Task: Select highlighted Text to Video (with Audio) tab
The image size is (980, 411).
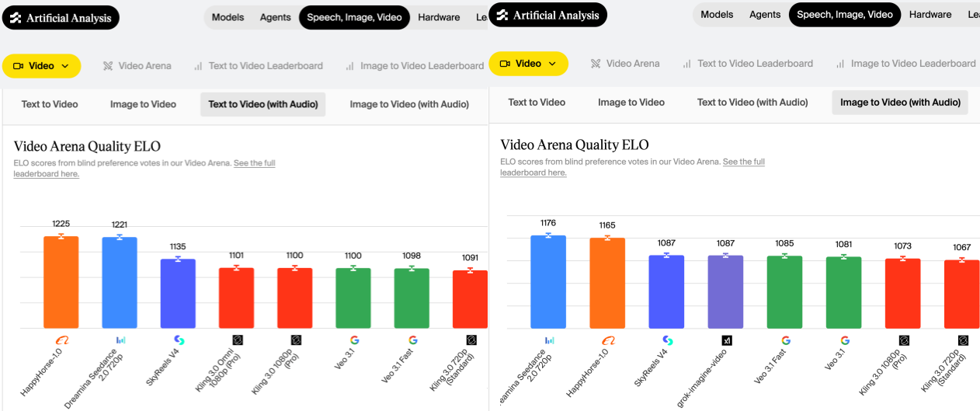Action: (262, 104)
